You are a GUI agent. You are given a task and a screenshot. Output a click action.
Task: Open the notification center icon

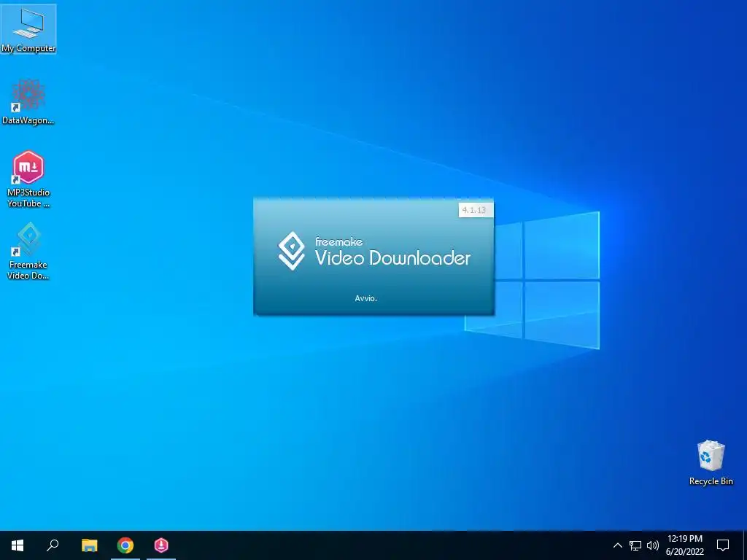point(723,545)
